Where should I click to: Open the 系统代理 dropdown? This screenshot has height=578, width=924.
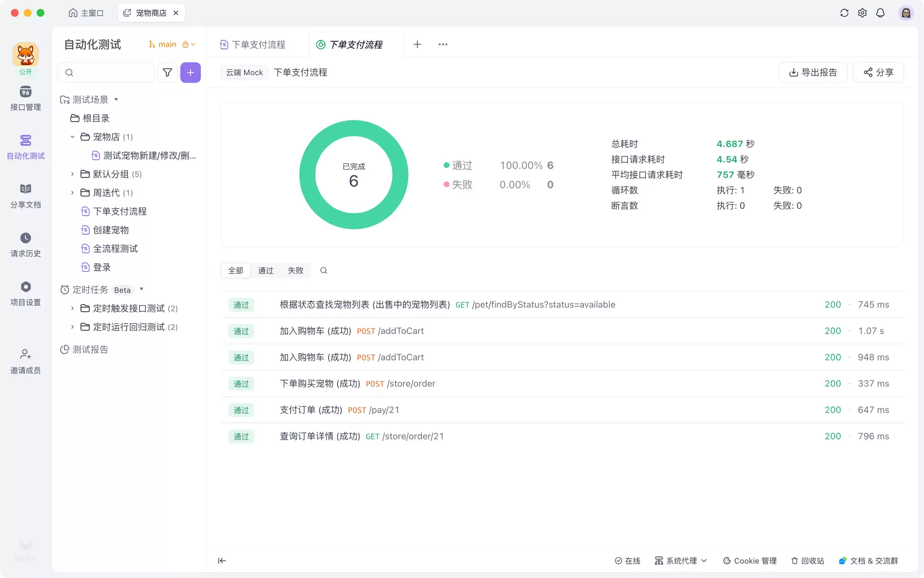click(681, 561)
